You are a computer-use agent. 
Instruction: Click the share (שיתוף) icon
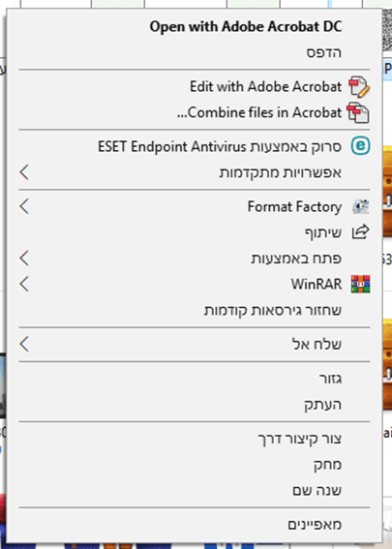[360, 231]
